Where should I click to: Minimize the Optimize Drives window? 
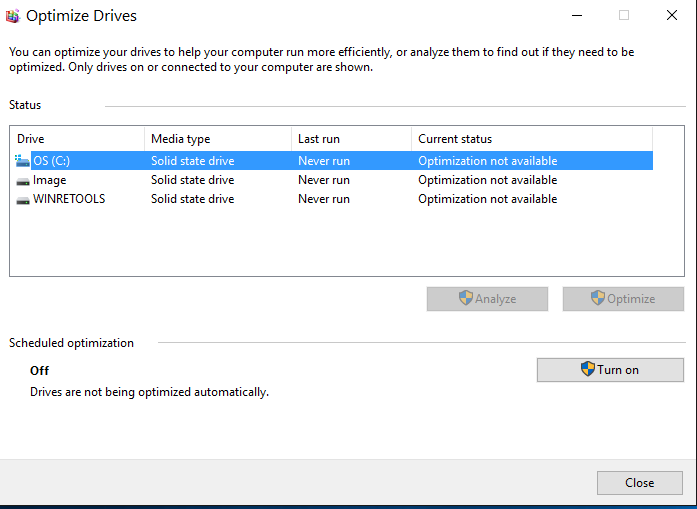point(578,15)
